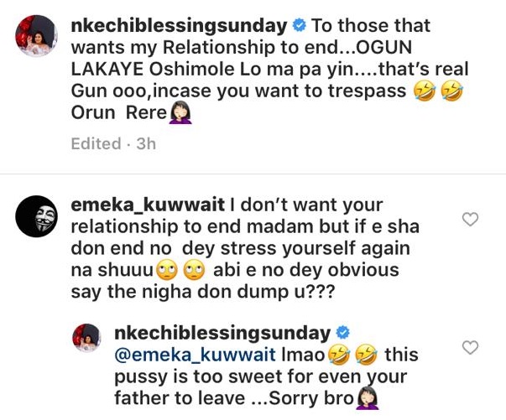Like emeka_kuwwait's comment with the heart
506x420 pixels.
coord(470,220)
